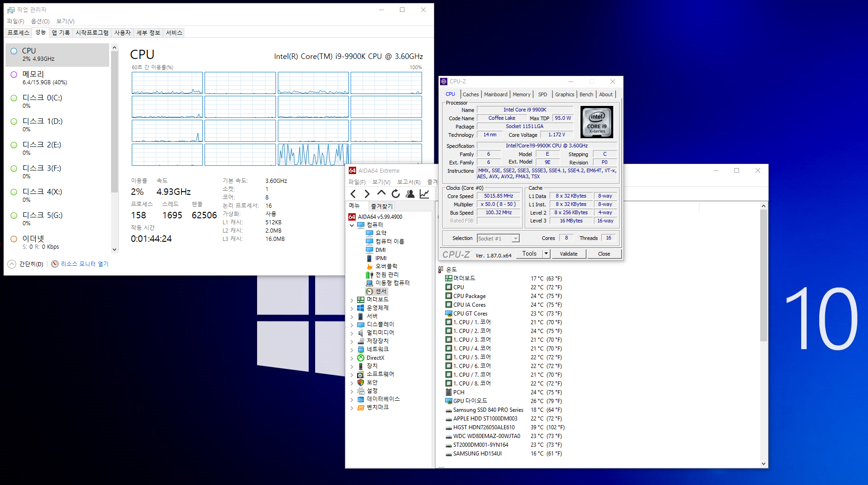Click AIDA64 up-level arrow icon
Viewport: 868px width, 485px height.
tap(381, 193)
